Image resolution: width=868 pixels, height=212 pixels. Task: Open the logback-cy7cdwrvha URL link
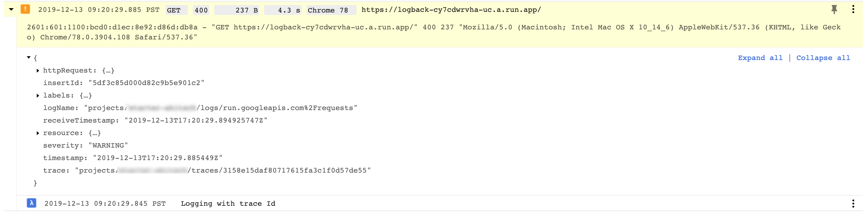click(x=451, y=10)
